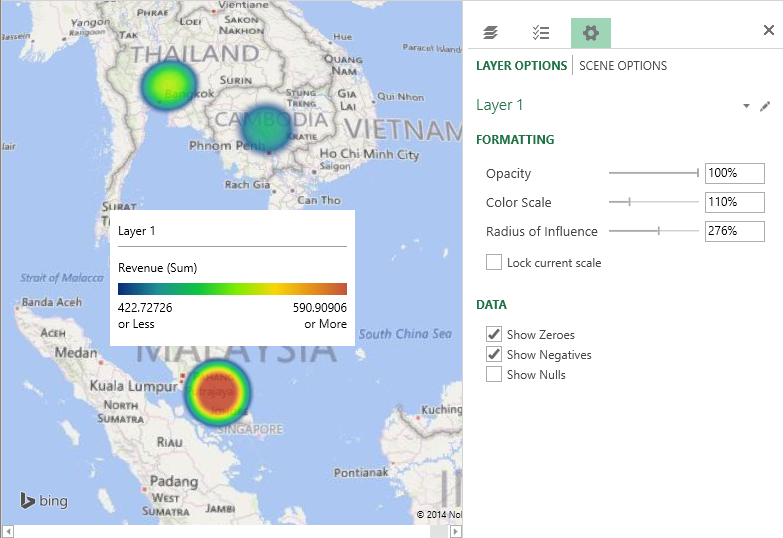783x538 pixels.
Task: Click the red heat spot near Singapore
Action: click(218, 393)
